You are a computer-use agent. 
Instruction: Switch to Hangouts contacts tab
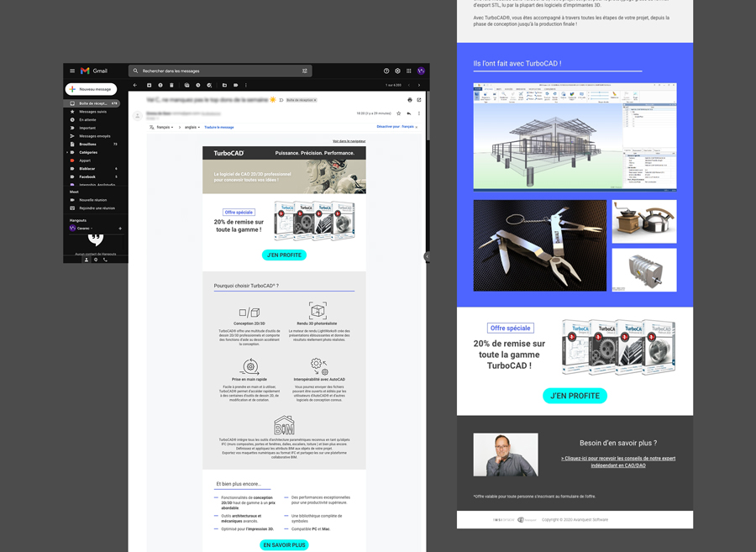click(x=87, y=260)
